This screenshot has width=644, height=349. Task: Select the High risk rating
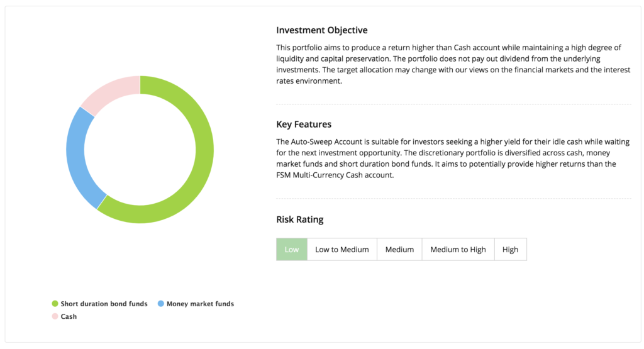510,249
